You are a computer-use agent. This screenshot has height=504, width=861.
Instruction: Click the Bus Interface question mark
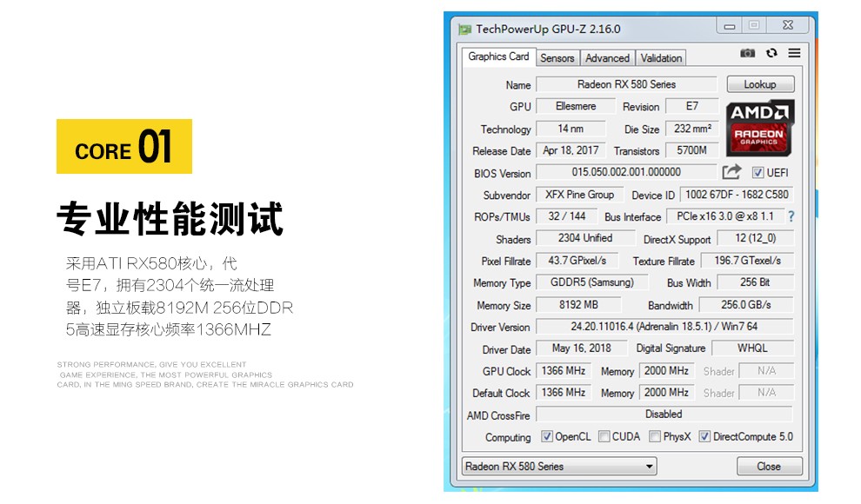tap(791, 216)
